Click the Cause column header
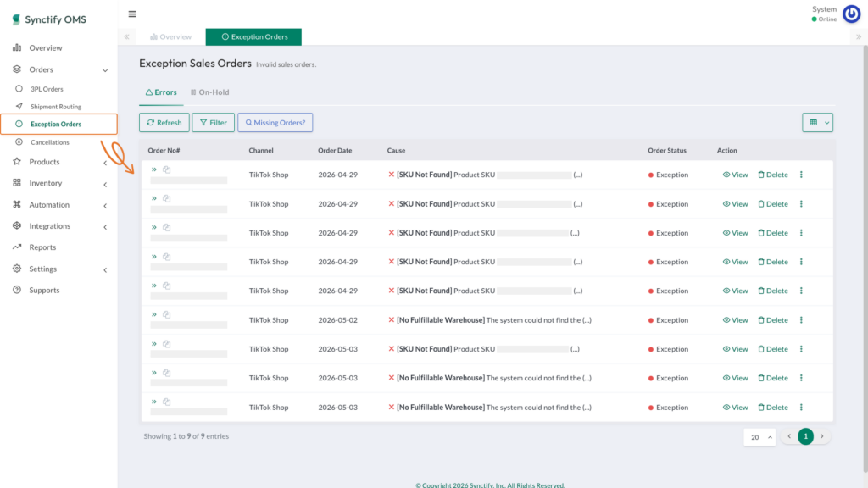Viewport: 868px width, 488px height. pos(396,151)
